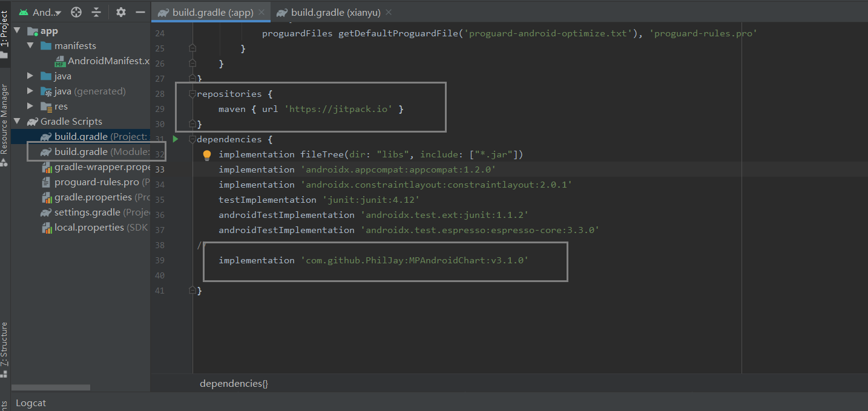Collapse the Gradle Scripts tree node

click(17, 122)
